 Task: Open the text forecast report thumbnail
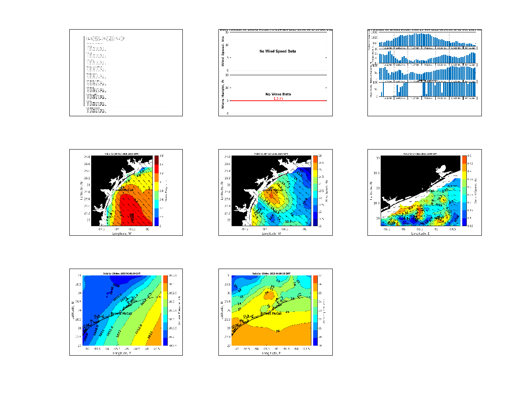pos(126,73)
